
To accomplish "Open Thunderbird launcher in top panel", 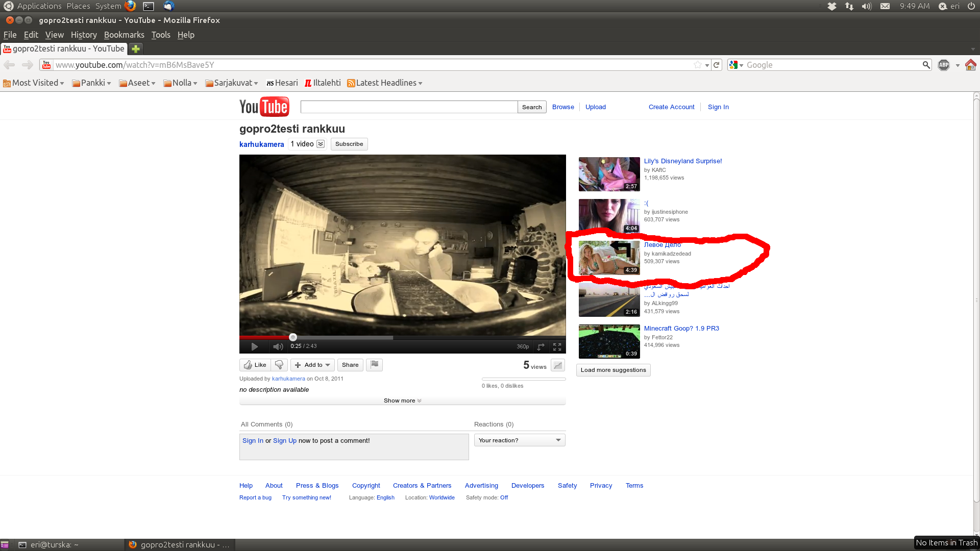I will 168,6.
